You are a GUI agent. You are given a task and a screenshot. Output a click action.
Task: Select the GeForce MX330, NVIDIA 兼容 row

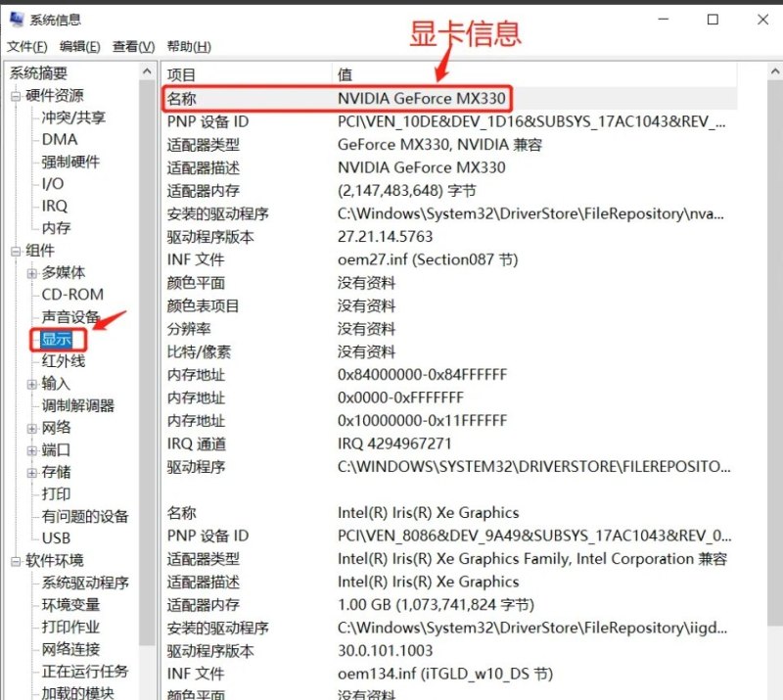tap(449, 145)
